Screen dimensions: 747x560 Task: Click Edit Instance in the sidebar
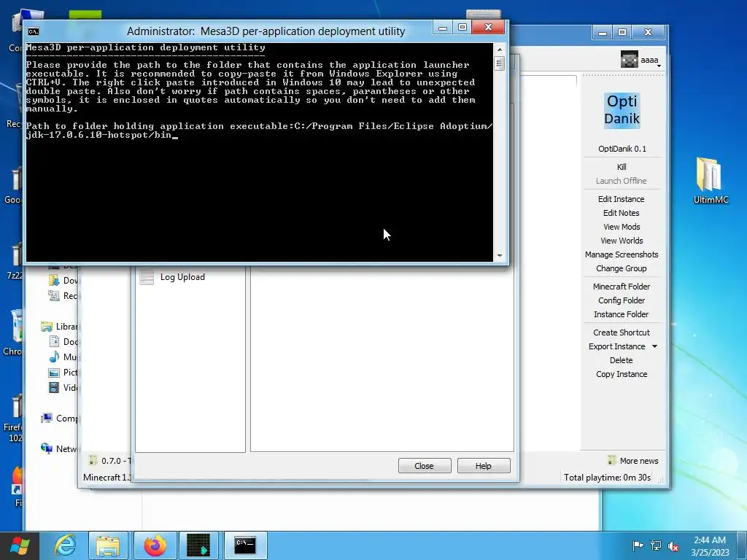[622, 199]
